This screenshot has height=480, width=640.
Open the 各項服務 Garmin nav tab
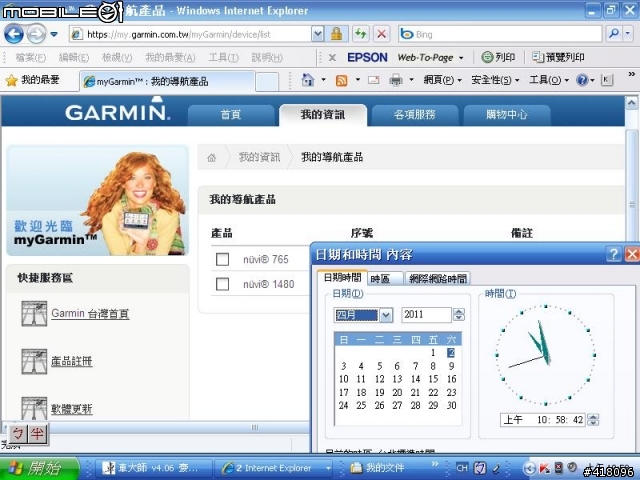(415, 115)
